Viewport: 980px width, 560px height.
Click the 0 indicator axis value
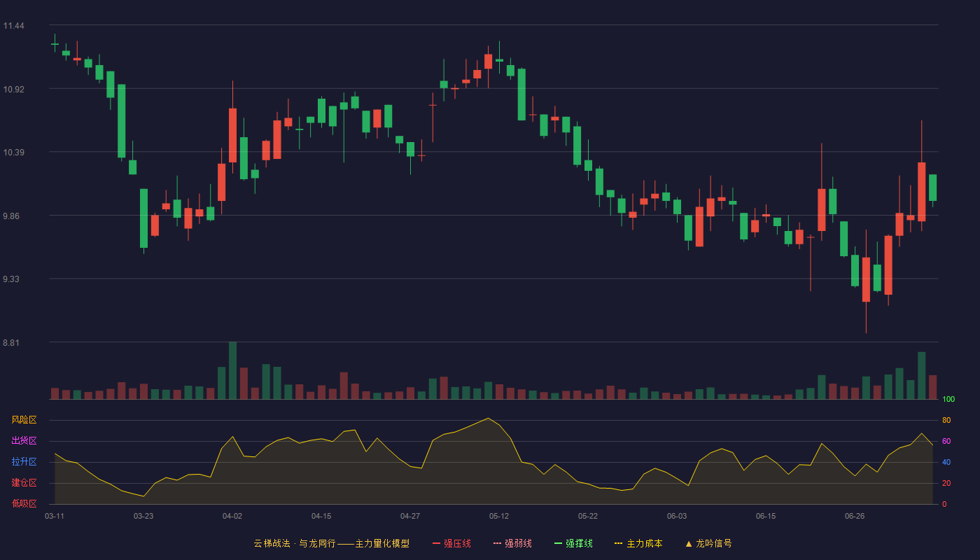point(944,504)
